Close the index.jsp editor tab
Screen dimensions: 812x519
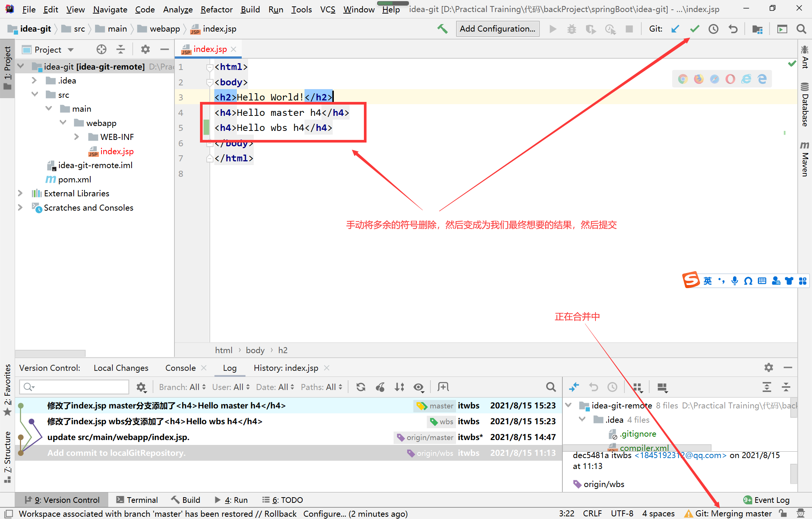pos(233,49)
